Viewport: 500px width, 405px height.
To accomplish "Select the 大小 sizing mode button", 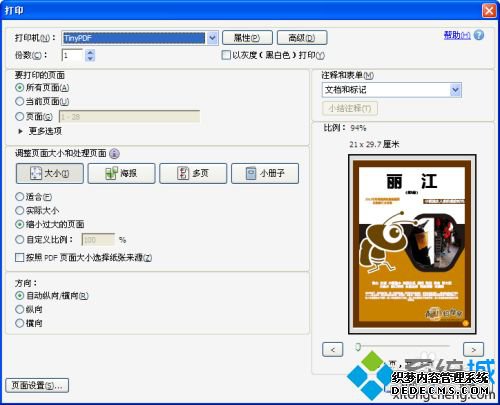I will point(50,173).
